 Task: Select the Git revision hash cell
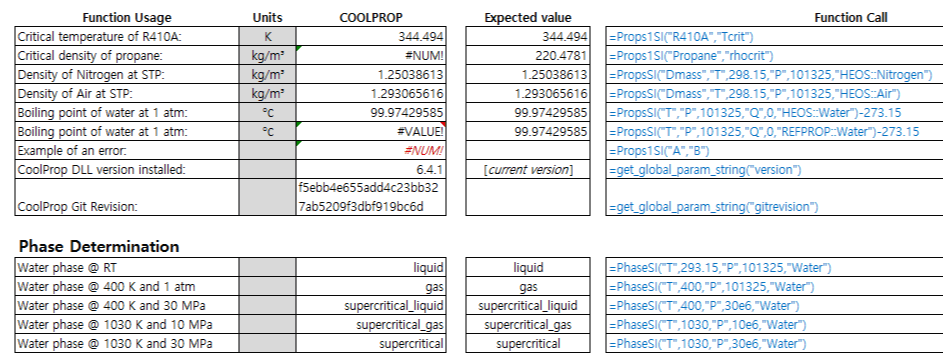[x=371, y=197]
